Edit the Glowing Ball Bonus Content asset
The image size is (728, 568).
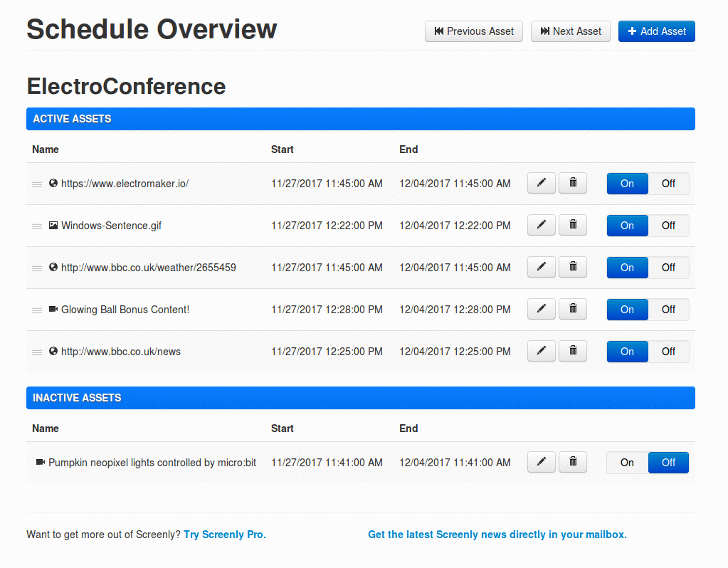541,310
